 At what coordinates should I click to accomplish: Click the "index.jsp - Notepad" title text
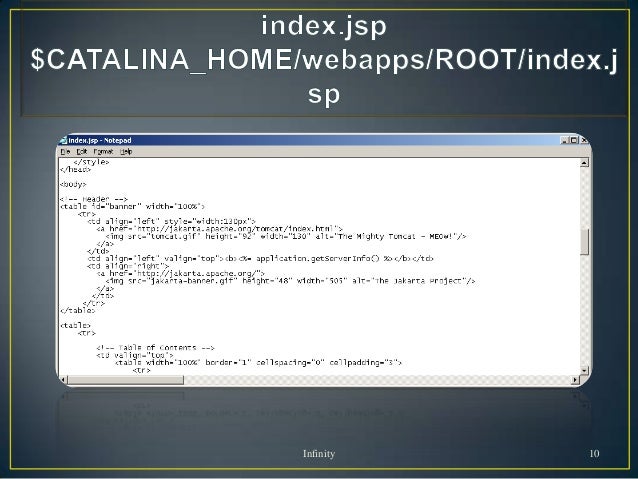coord(100,140)
